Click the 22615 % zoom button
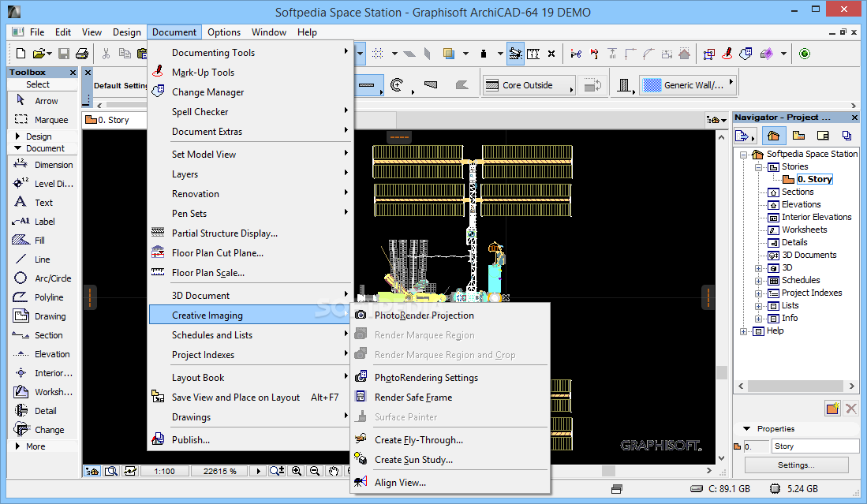The height and width of the screenshot is (504, 867). pyautogui.click(x=219, y=471)
